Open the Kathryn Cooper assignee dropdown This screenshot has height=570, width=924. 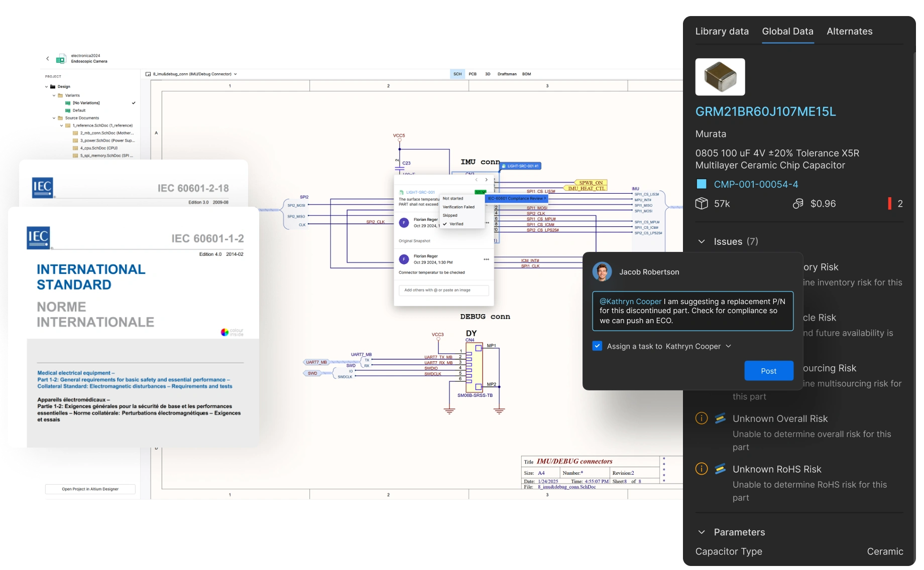(x=728, y=346)
